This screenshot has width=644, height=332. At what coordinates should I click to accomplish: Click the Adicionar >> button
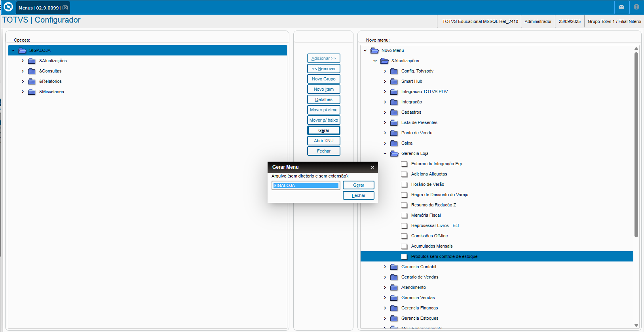click(x=324, y=58)
